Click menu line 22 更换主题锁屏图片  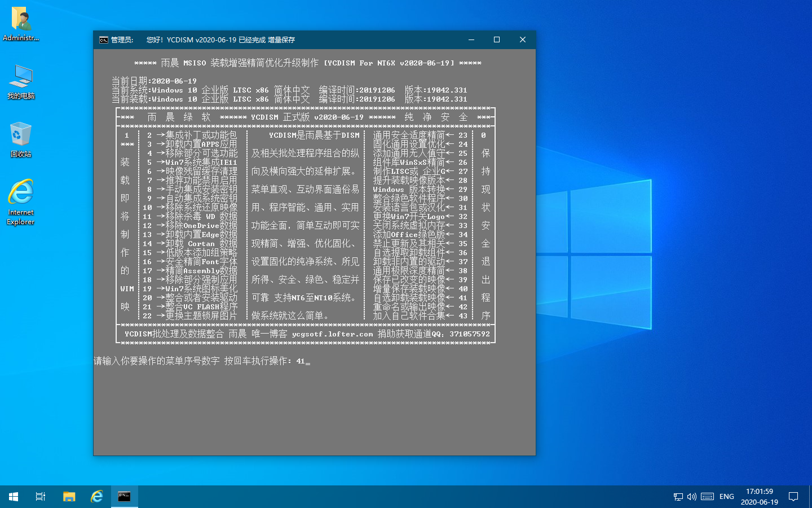pos(190,316)
